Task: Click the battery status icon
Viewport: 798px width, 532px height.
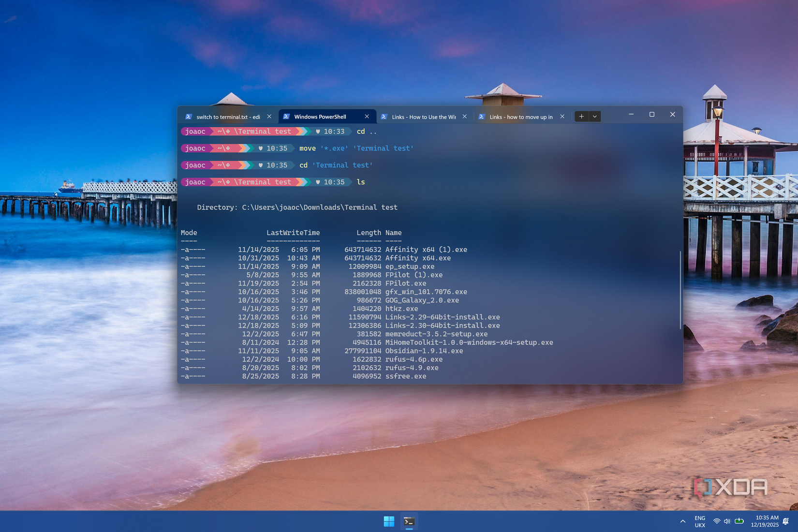Action: (x=739, y=521)
